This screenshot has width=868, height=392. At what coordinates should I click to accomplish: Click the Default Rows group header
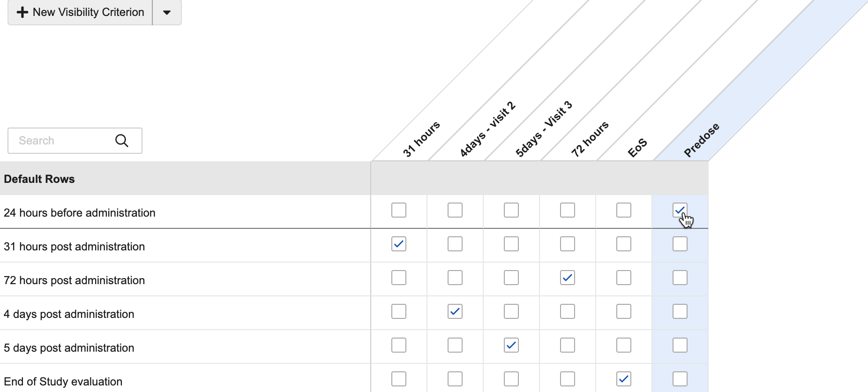pos(39,179)
